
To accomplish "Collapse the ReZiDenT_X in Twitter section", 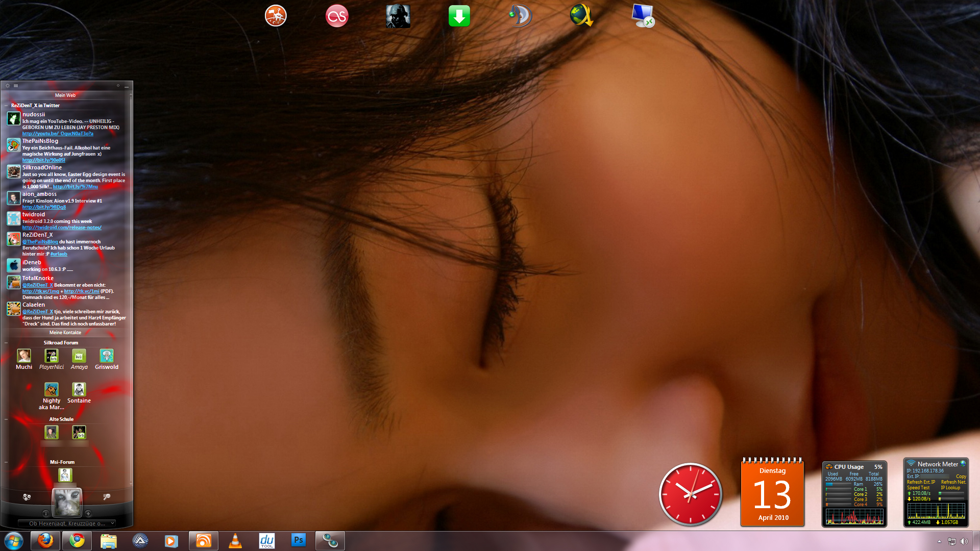I will pyautogui.click(x=6, y=106).
